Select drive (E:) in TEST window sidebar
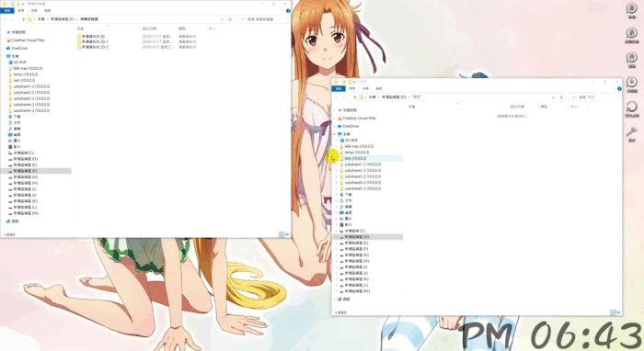Screen dimensions: 644x351 click(x=354, y=243)
